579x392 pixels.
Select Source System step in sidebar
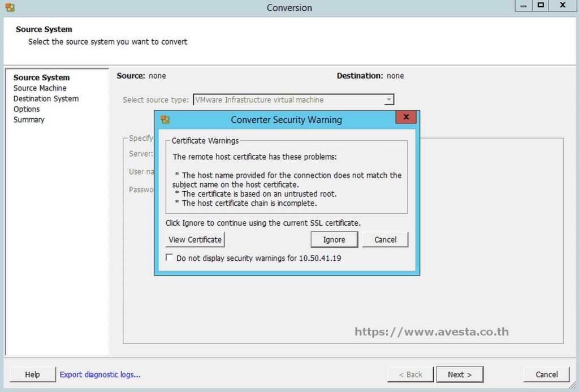coord(41,77)
